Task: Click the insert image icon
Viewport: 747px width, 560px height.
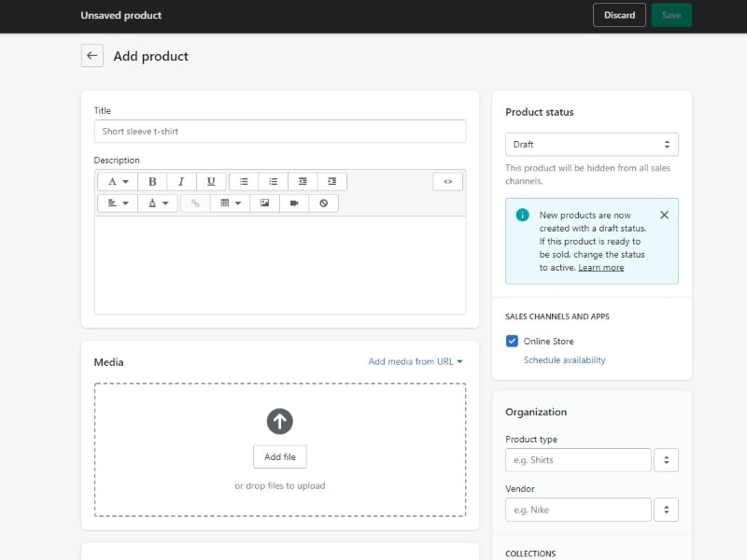Action: coord(265,203)
